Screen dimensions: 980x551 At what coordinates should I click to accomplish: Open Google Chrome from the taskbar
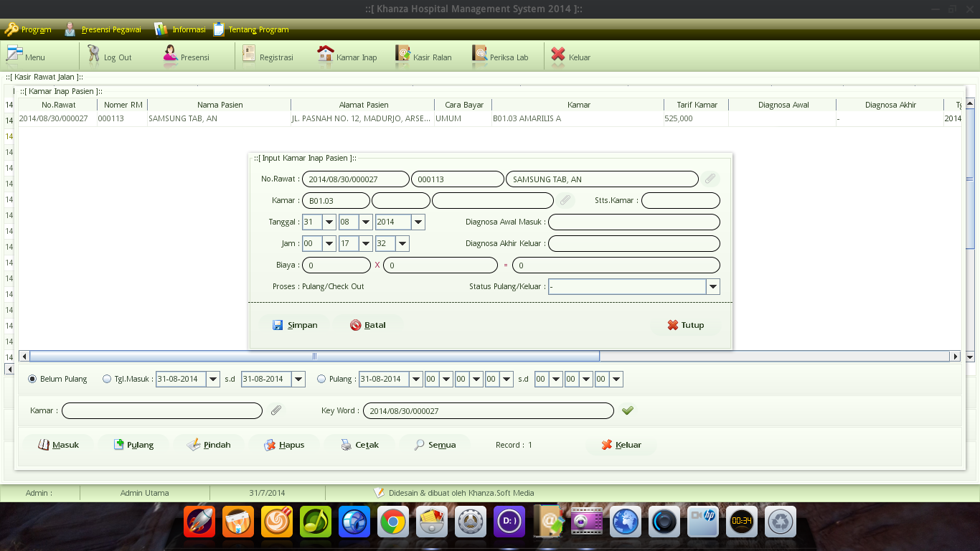(392, 522)
